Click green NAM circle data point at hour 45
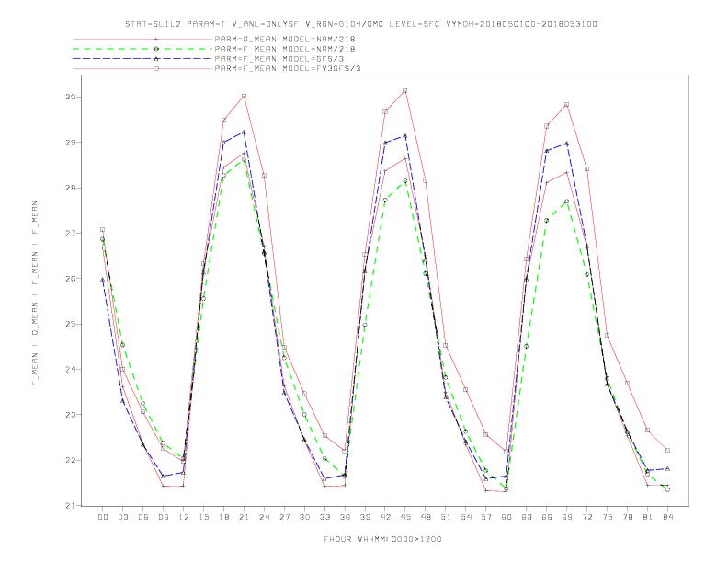This screenshot has width=728, height=563. [x=404, y=180]
